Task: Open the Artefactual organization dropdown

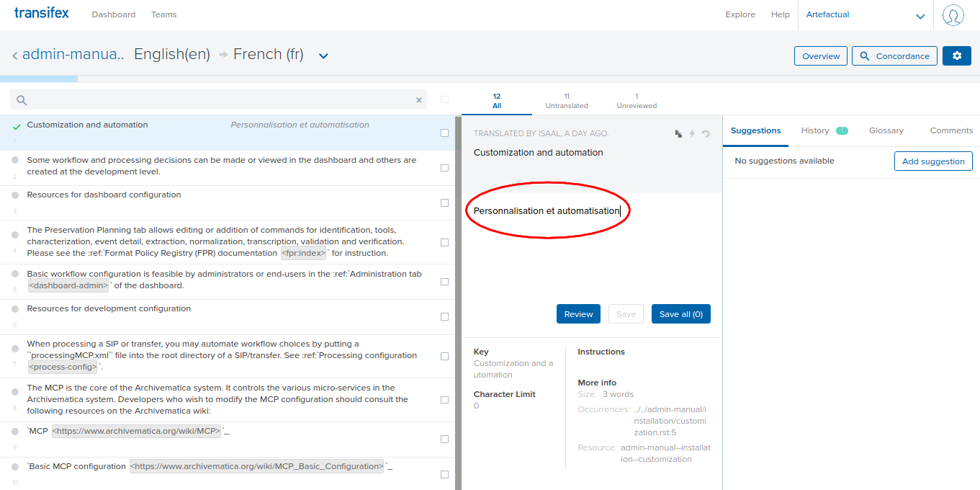Action: tap(920, 16)
